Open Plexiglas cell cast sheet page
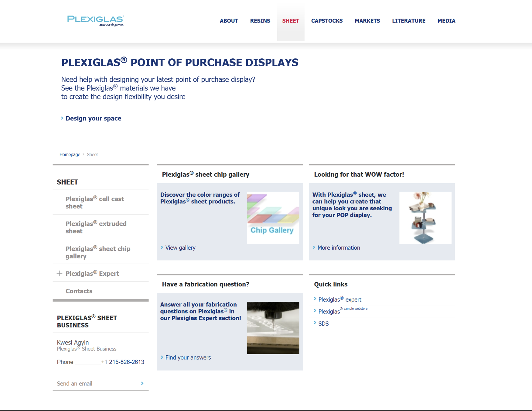Screen dimensions: 532x411 (94, 202)
